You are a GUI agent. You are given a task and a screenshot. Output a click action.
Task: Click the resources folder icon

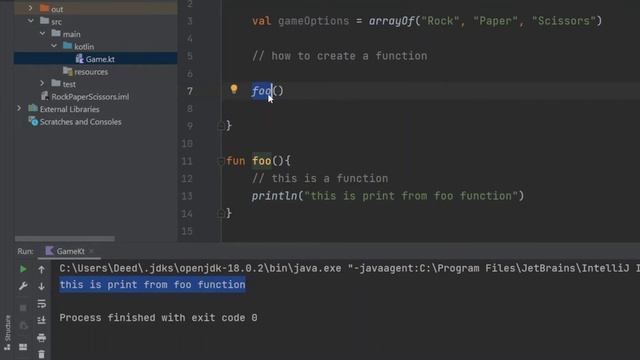67,71
